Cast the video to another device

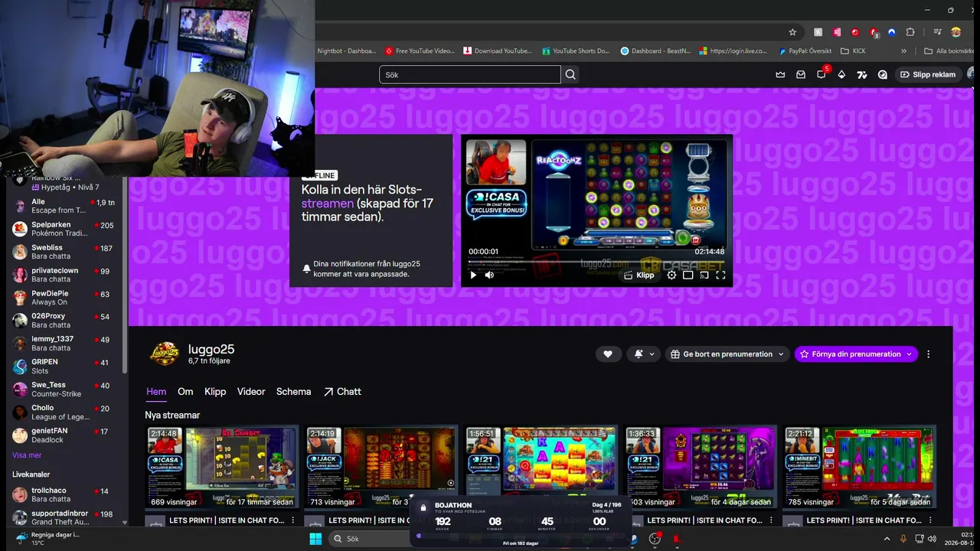point(704,275)
